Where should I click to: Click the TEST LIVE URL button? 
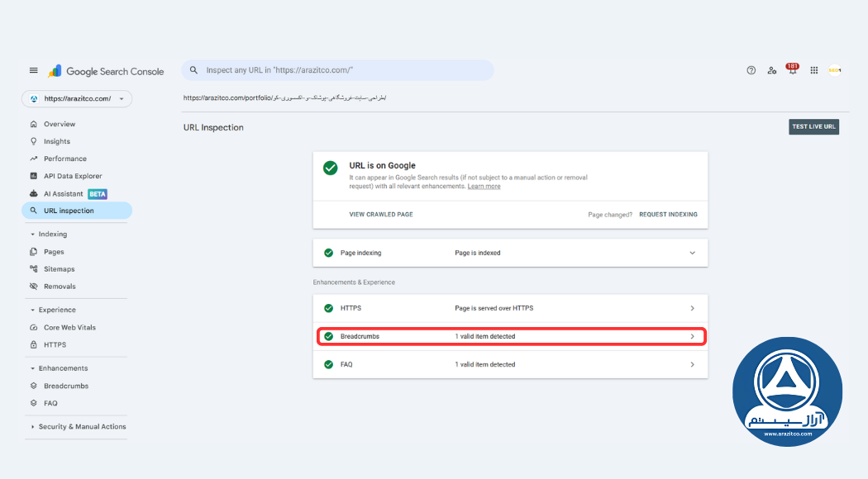pyautogui.click(x=813, y=126)
